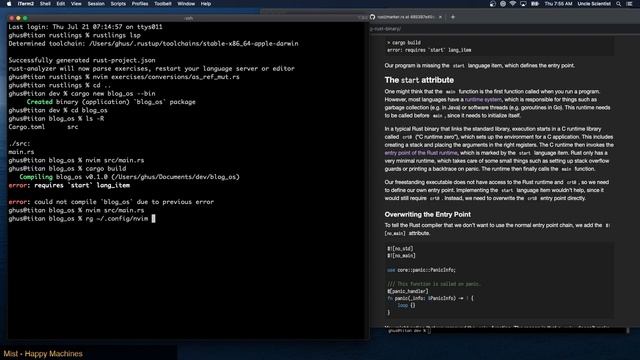Click the AirPlay display icon
Viewport: 640px width, 360px height.
(523, 4)
